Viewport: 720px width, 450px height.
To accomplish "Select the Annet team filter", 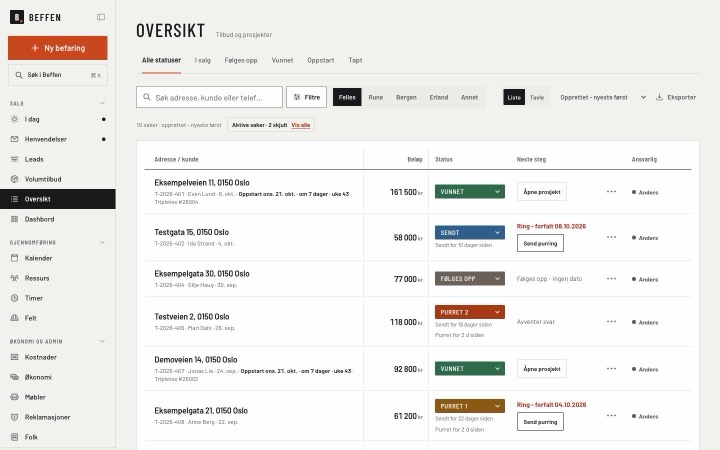I will tap(470, 97).
